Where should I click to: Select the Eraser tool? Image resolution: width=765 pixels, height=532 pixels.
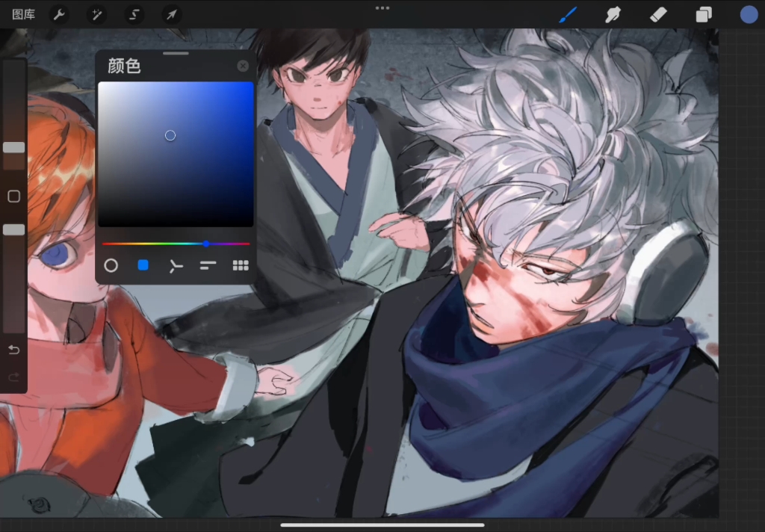click(658, 15)
